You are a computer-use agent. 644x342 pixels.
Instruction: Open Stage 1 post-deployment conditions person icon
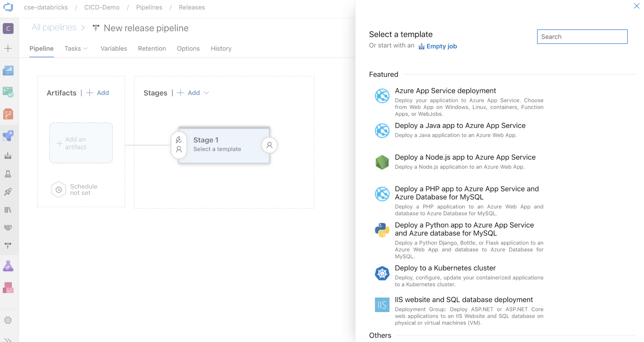pos(270,145)
